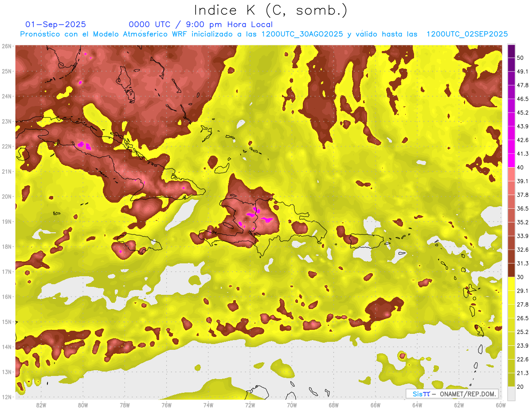This screenshot has width=532, height=411.
Task: Click the title "Indice K (C, somb.)"
Action: [x=270, y=10]
